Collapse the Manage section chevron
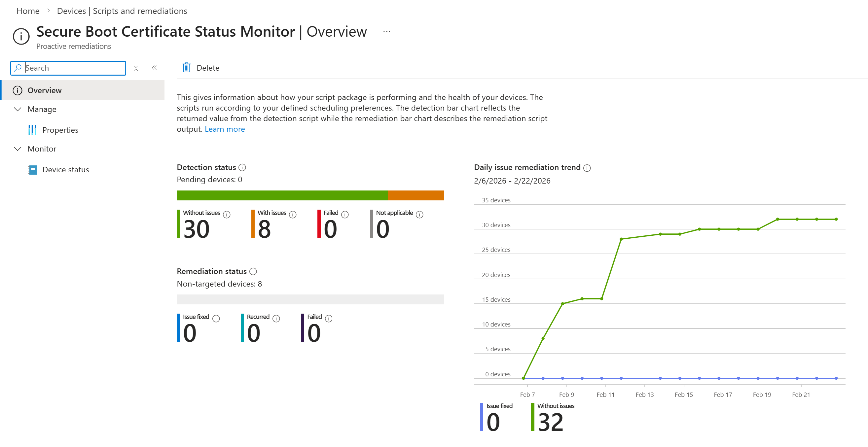The image size is (868, 447). tap(18, 109)
